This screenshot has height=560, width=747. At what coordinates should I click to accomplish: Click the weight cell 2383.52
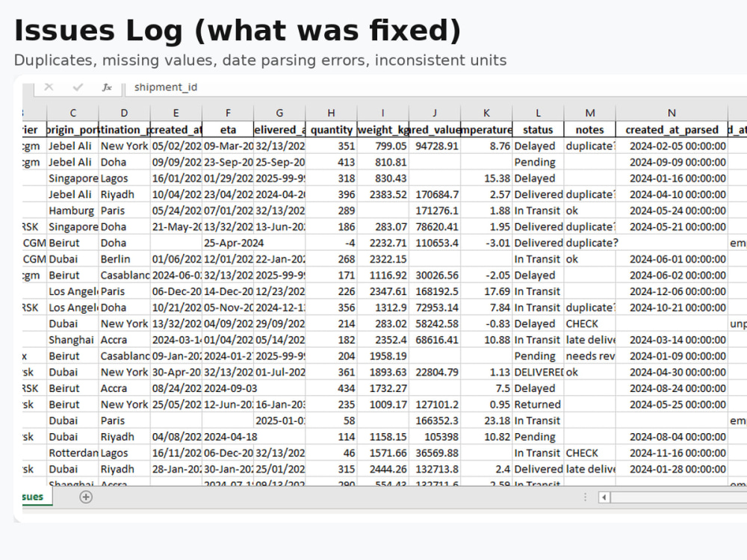383,194
